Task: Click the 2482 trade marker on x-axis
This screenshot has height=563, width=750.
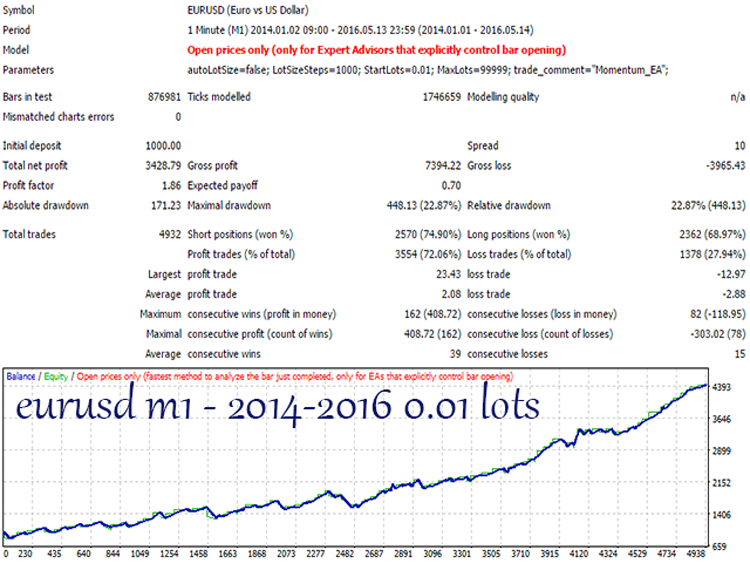Action: pyautogui.click(x=344, y=553)
